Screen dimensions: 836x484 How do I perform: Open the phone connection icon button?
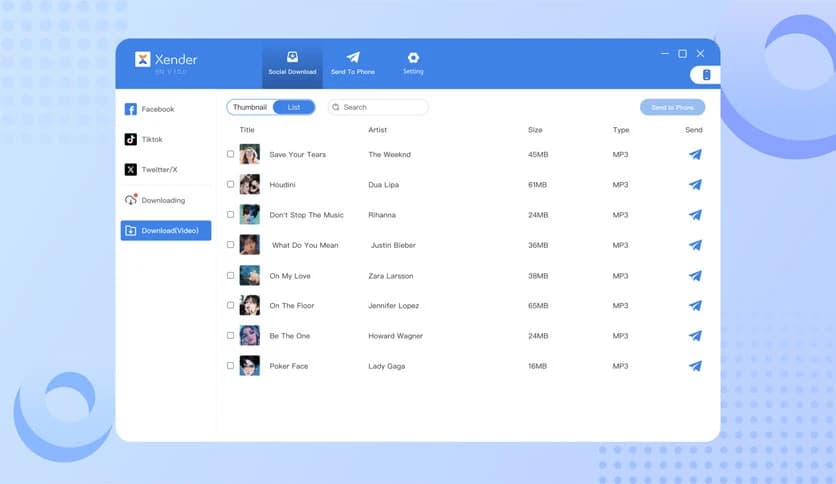tap(706, 75)
